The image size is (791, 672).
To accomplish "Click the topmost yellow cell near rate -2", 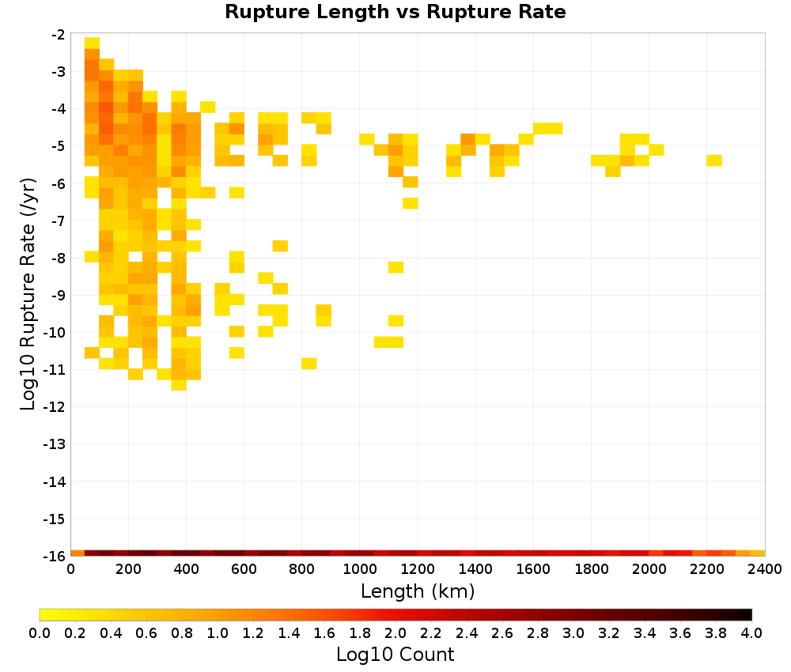I will [x=92, y=43].
